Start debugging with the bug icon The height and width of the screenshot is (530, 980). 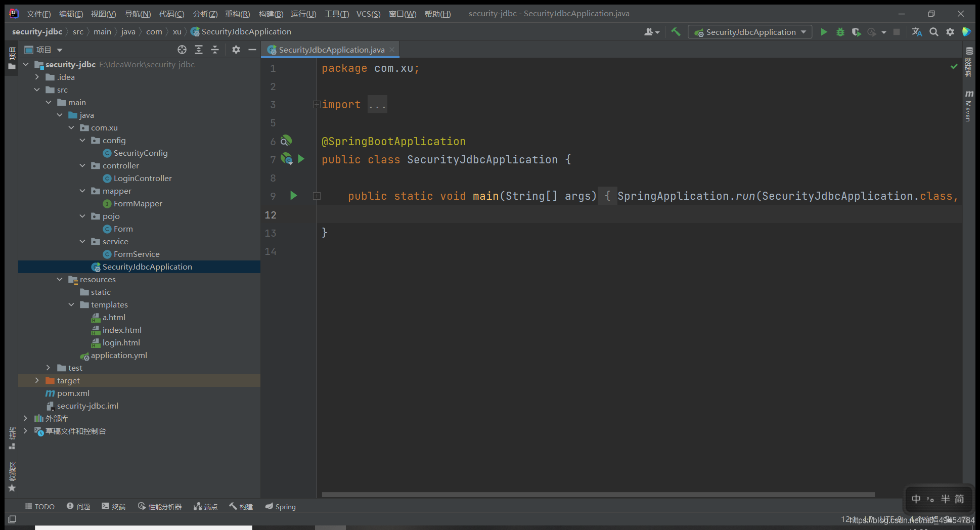(x=840, y=32)
